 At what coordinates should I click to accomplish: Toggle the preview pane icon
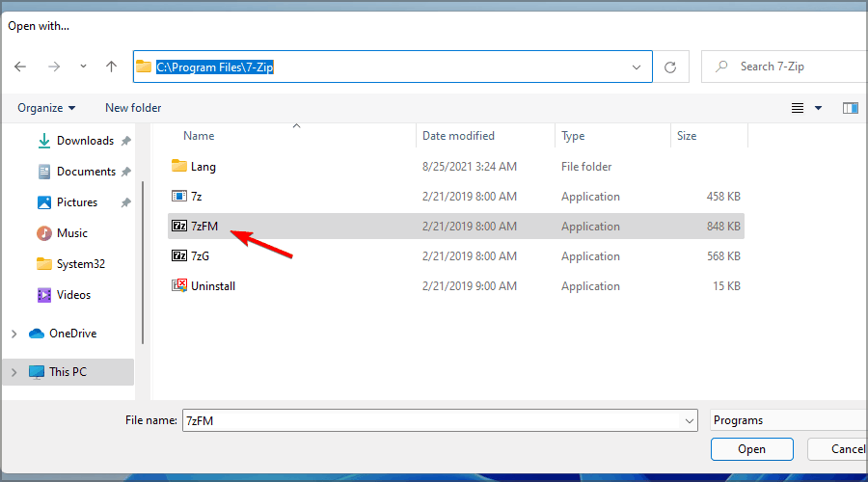pyautogui.click(x=850, y=108)
